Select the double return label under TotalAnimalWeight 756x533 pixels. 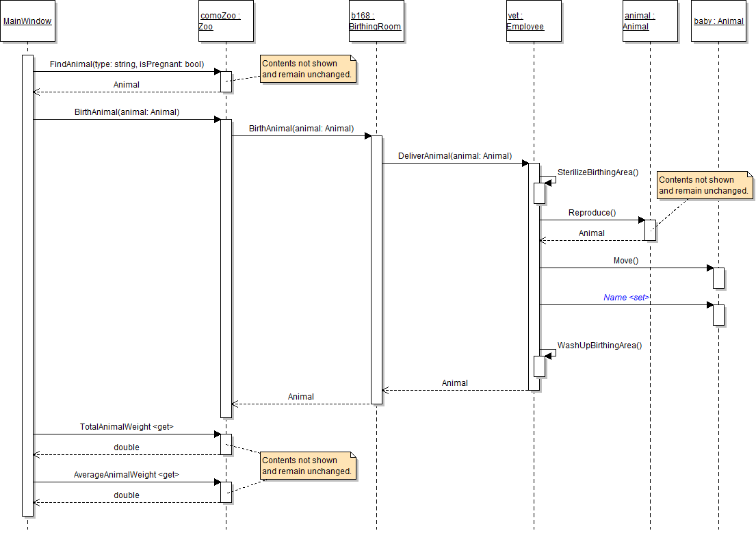[x=127, y=447]
